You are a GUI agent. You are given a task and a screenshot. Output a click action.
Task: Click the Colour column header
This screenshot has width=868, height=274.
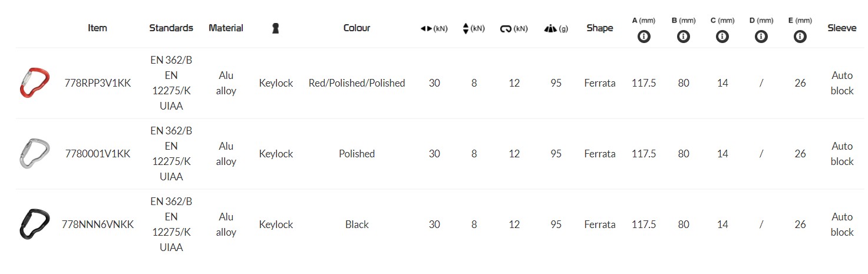[357, 28]
